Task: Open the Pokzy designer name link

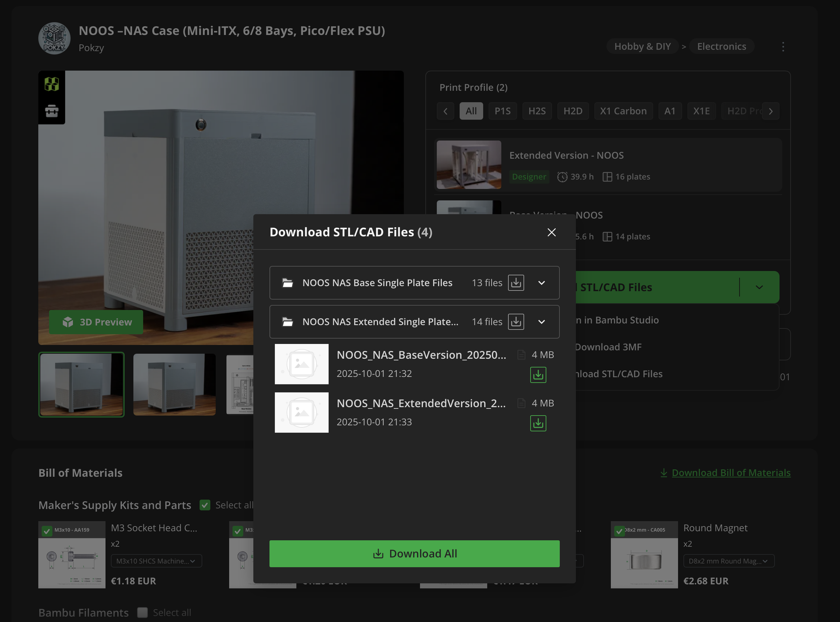Action: click(91, 48)
